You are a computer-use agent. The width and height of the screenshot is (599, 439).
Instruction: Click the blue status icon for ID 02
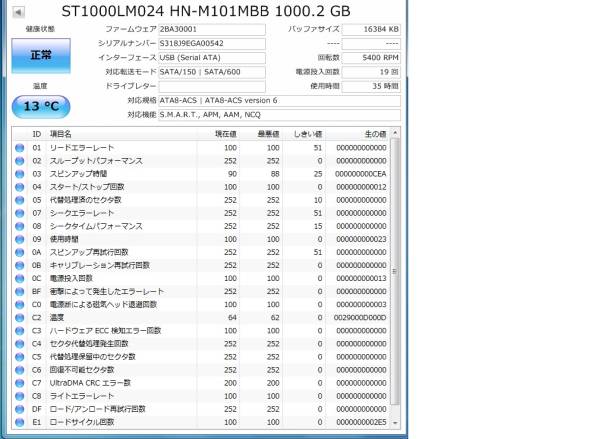tap(19, 161)
